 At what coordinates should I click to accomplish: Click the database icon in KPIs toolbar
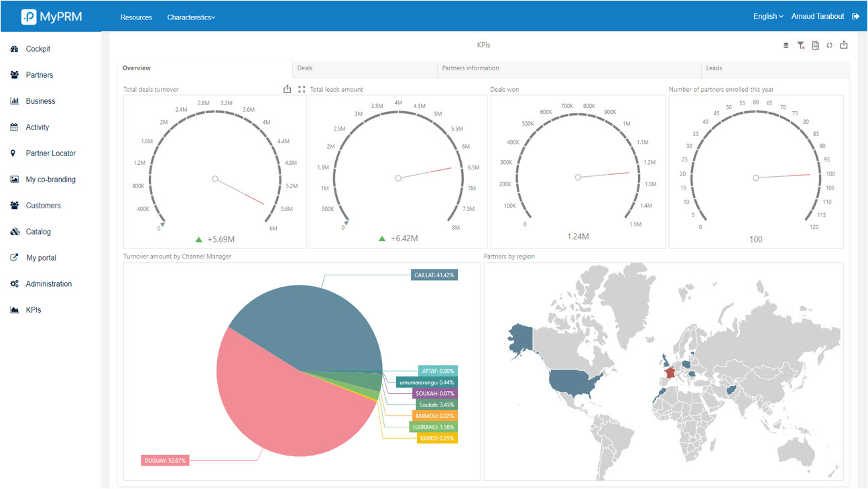[x=786, y=46]
